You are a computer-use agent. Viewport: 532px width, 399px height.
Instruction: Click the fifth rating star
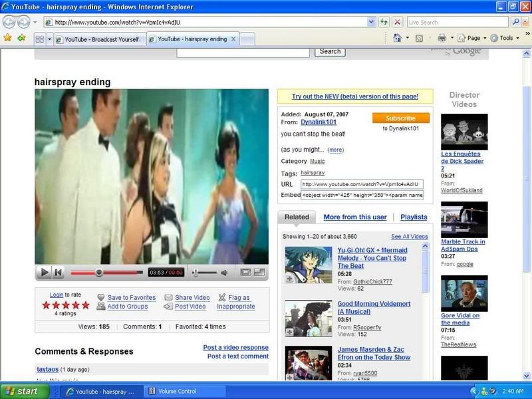[86, 305]
